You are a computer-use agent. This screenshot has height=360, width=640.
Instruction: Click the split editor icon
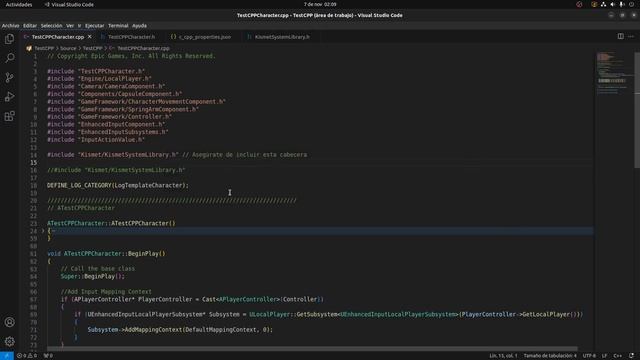pos(620,37)
